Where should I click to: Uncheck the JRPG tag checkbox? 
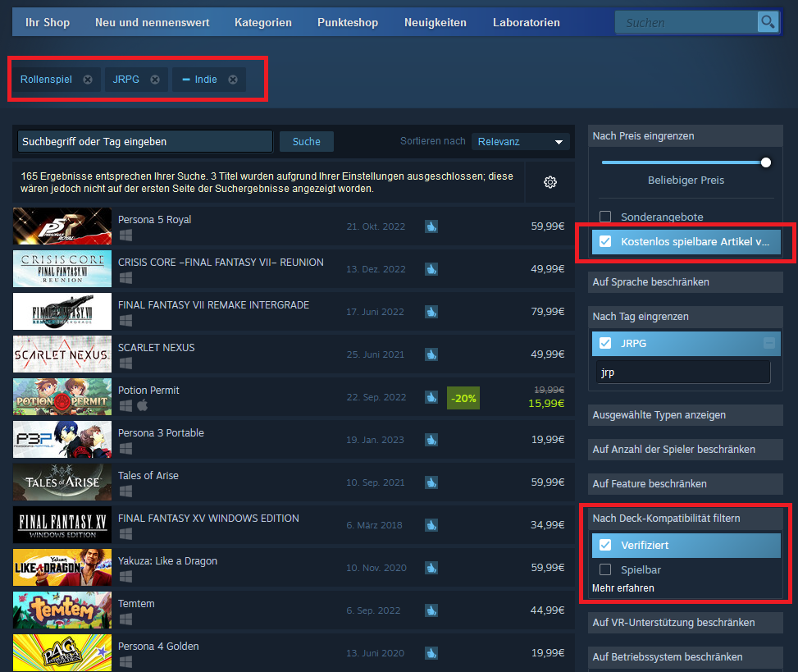[605, 343]
